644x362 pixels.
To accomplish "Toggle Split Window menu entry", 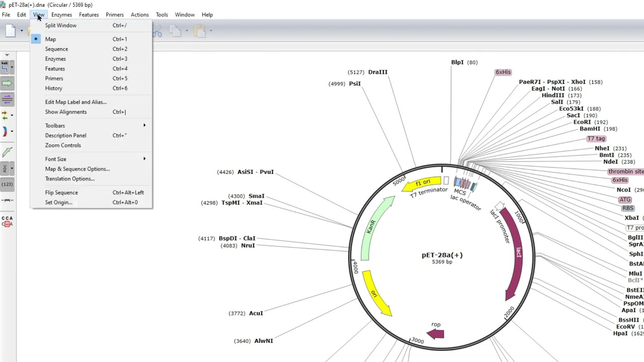I will click(91, 25).
